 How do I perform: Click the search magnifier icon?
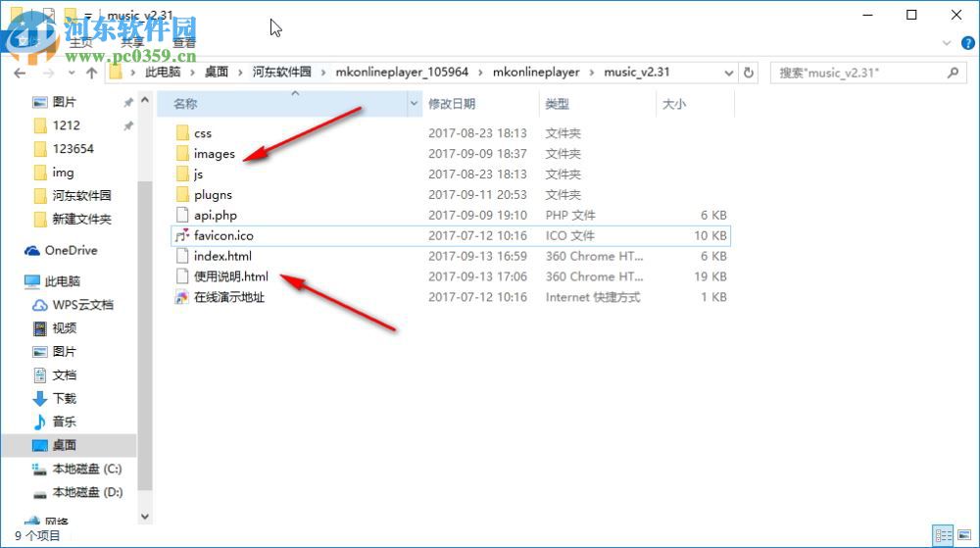point(953,74)
